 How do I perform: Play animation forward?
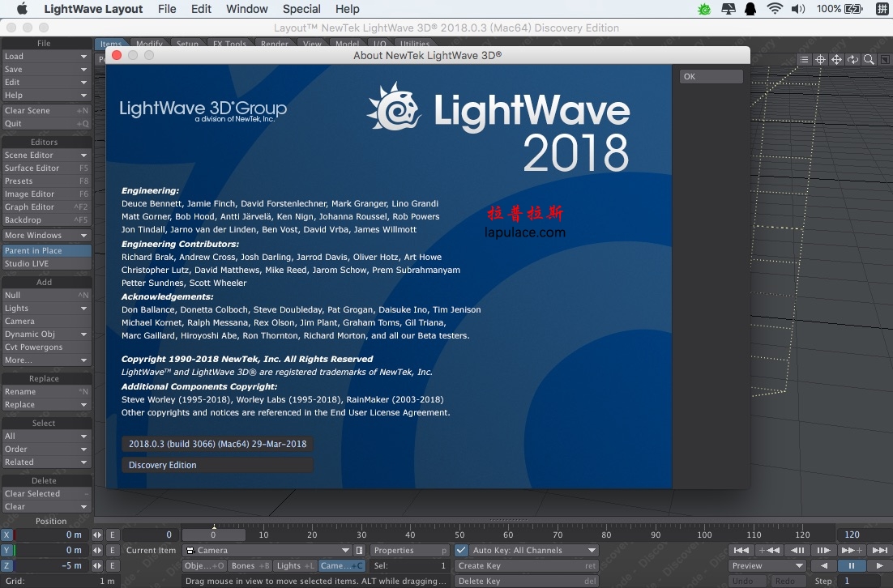click(879, 566)
